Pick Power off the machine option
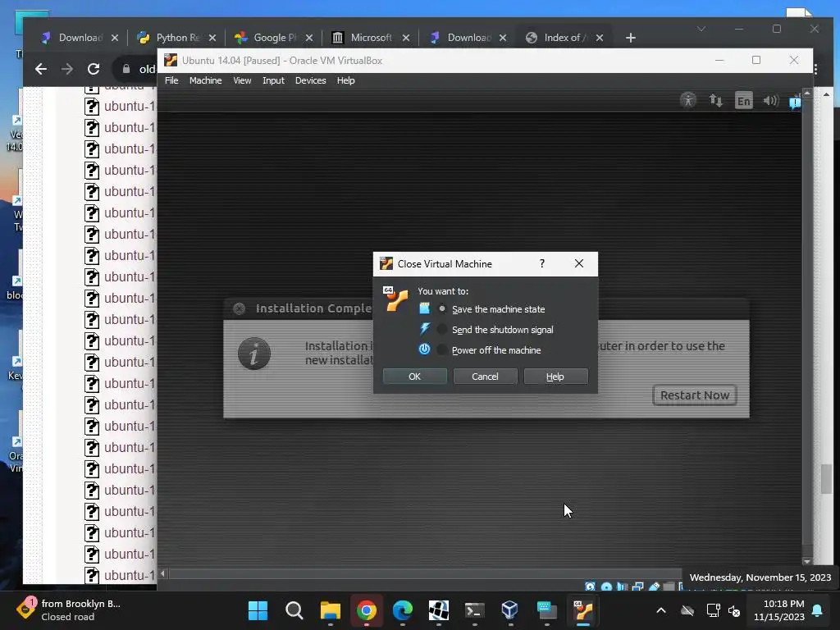This screenshot has width=840, height=630. click(x=442, y=349)
